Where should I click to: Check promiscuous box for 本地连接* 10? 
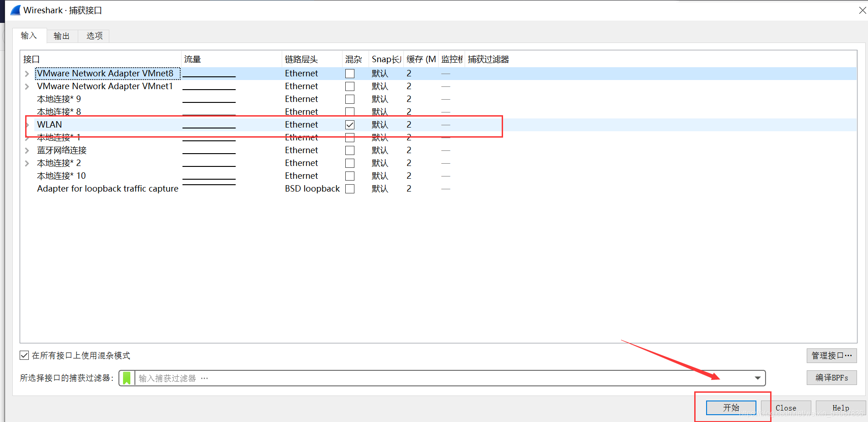350,176
